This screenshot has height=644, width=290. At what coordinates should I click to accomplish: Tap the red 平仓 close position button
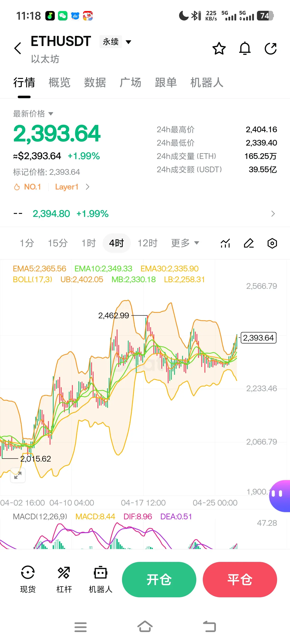click(x=240, y=580)
